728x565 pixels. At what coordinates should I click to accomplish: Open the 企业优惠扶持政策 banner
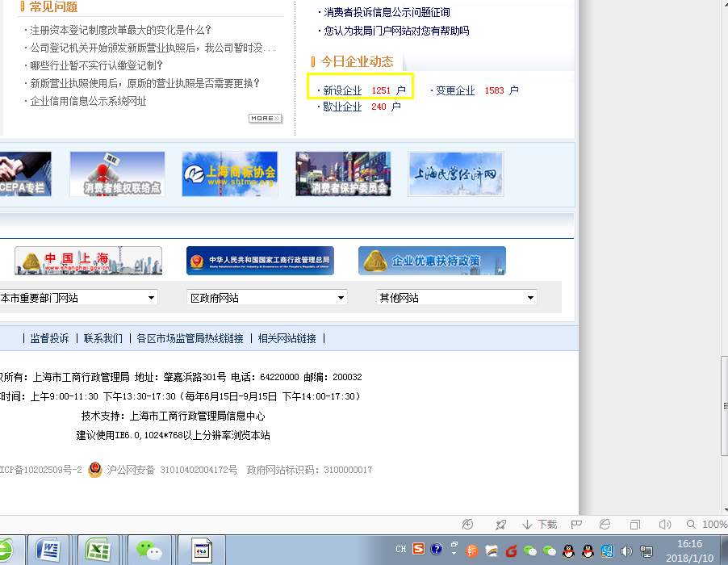coord(432,261)
